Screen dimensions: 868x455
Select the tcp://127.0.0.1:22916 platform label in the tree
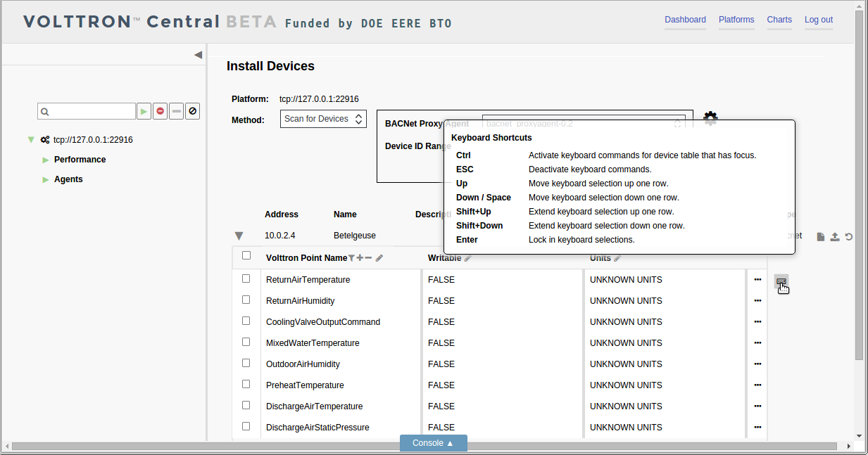(93, 140)
